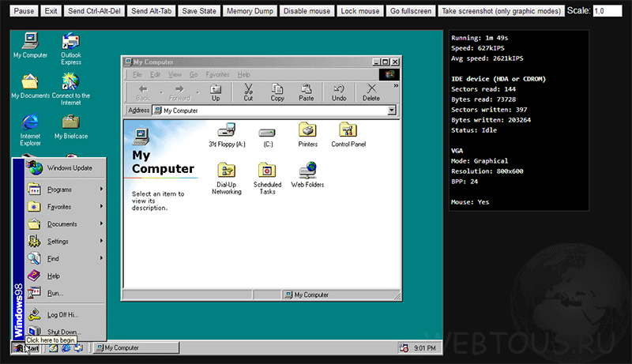Click the Back arrow toolbar button

coord(143,92)
